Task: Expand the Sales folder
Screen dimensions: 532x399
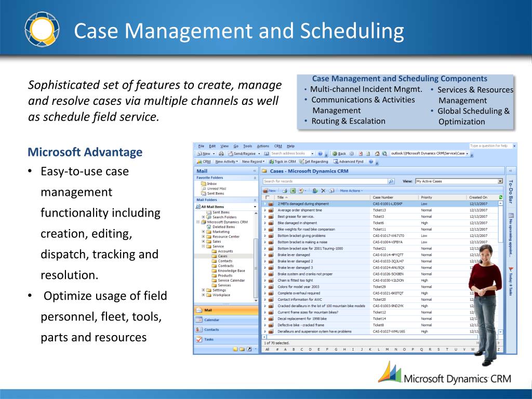Action: click(203, 242)
